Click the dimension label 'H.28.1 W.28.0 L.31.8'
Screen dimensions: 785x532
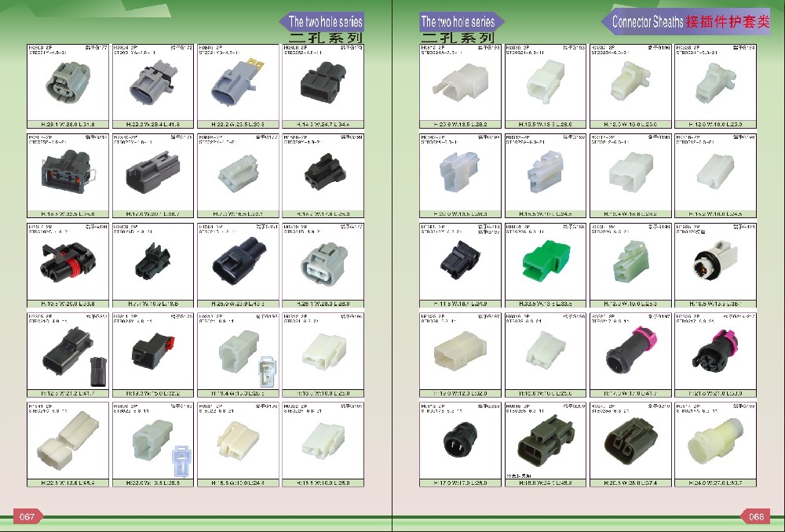click(68, 124)
